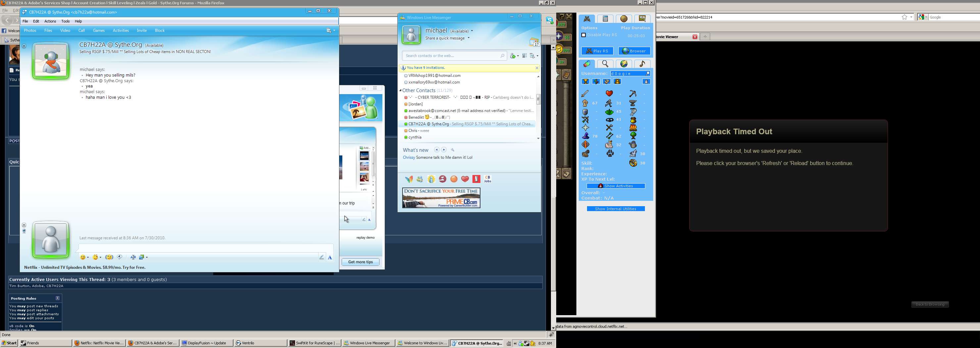Switch to SwiftKit's magnifier search tab
Screen dimensions: 980x348
tap(605, 64)
